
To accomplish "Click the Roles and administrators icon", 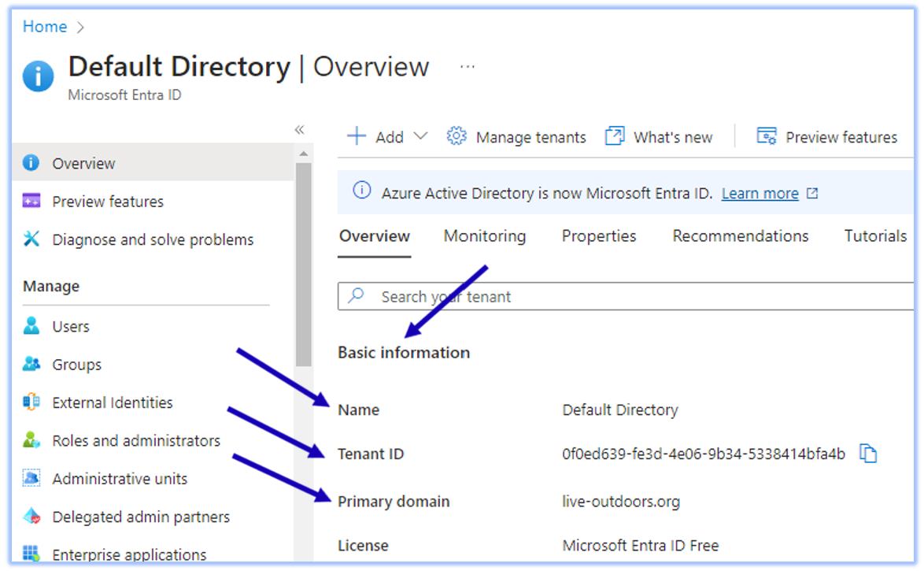I will pos(31,440).
